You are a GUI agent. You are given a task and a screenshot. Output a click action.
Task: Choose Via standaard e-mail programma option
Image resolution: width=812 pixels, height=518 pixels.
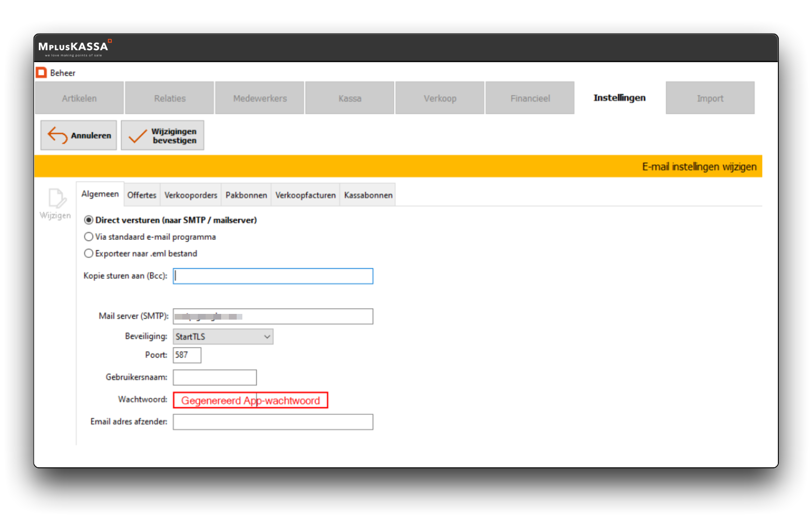[89, 237]
